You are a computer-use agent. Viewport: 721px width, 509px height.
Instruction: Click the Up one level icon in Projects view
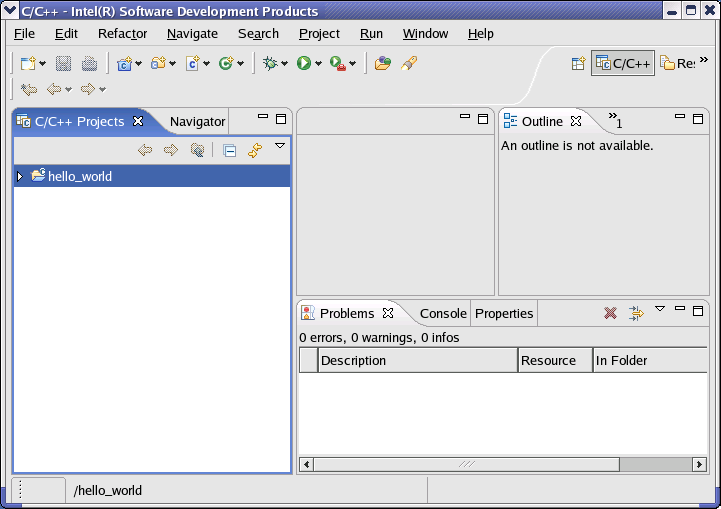[197, 150]
